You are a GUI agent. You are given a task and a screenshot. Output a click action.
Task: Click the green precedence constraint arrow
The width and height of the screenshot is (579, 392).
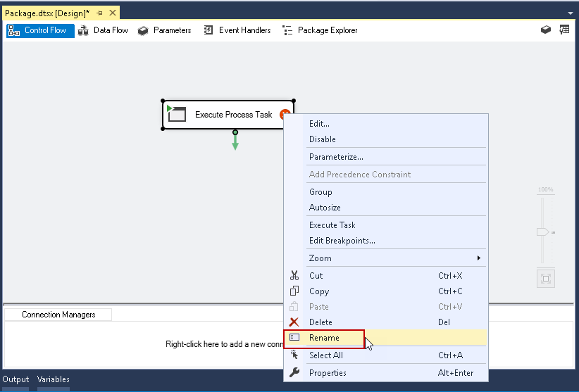point(235,141)
